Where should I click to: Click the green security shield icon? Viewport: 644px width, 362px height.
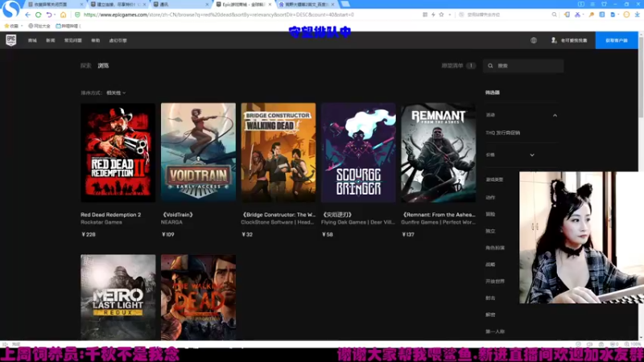(x=77, y=14)
